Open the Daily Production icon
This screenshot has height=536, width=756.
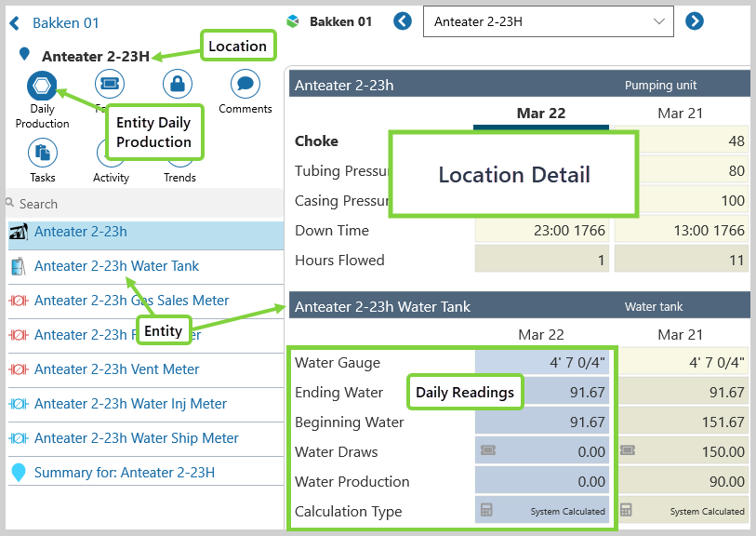43,86
